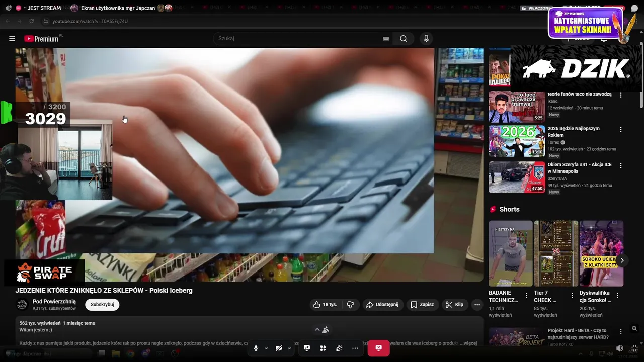Dislike the video with thumbs-down icon
Viewport: 644px width, 362px height.
pyautogui.click(x=350, y=305)
